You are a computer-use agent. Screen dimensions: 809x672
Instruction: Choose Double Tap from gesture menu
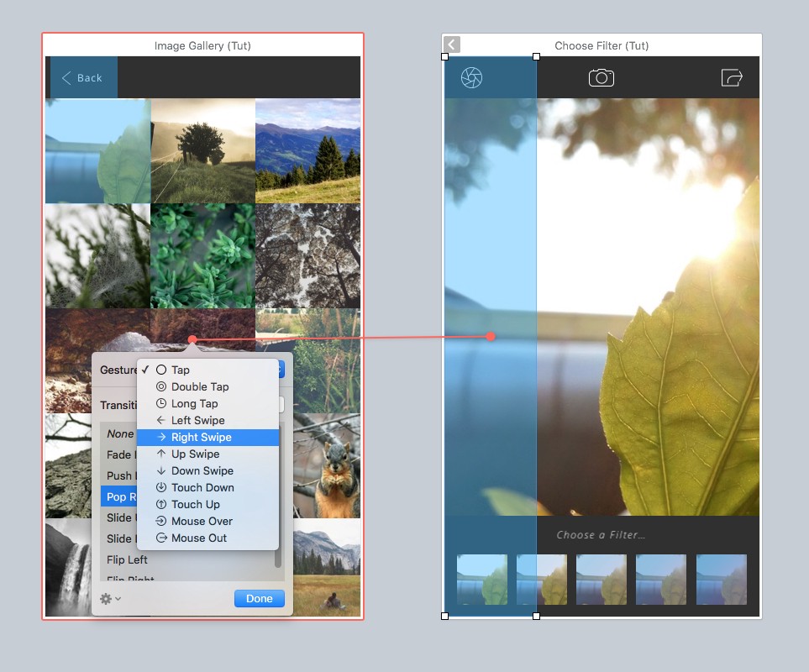click(200, 386)
